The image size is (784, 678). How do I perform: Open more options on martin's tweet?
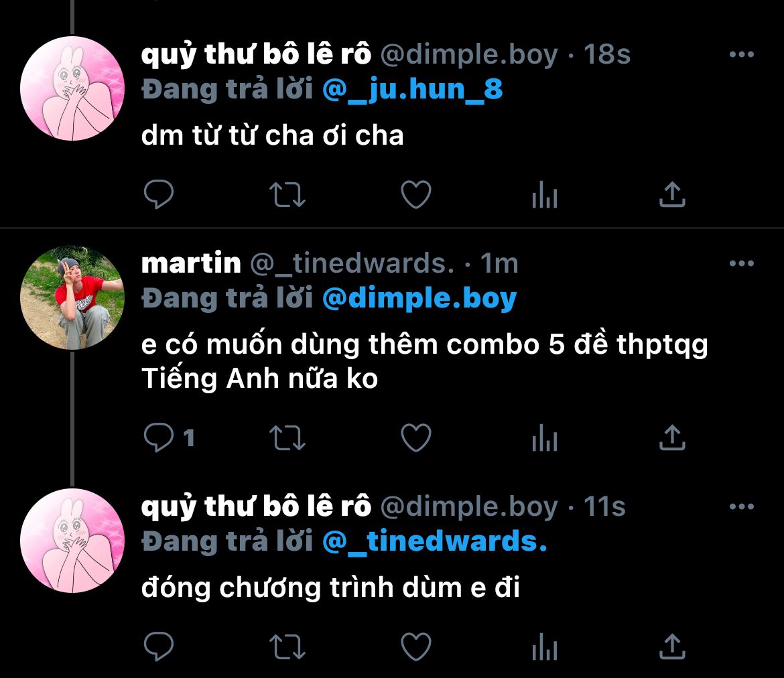point(742,263)
